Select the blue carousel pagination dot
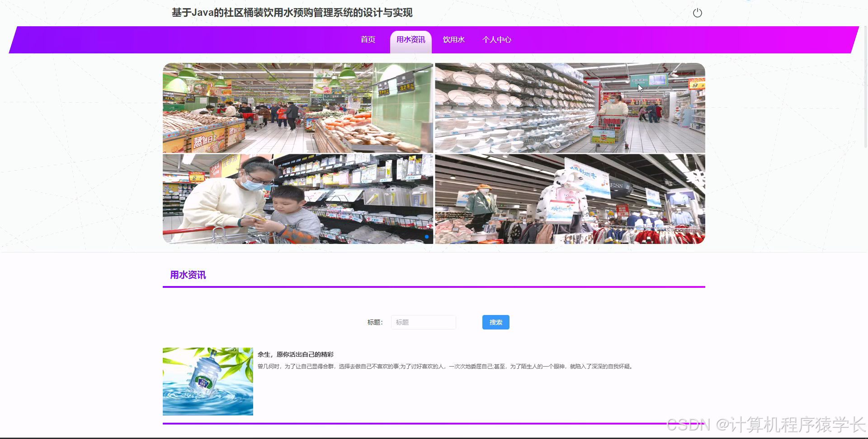Viewport: 868px width, 439px height. click(427, 237)
